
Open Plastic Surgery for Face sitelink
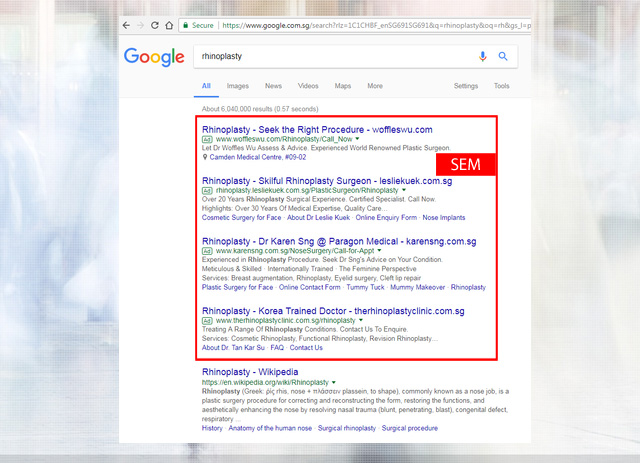[x=237, y=287]
